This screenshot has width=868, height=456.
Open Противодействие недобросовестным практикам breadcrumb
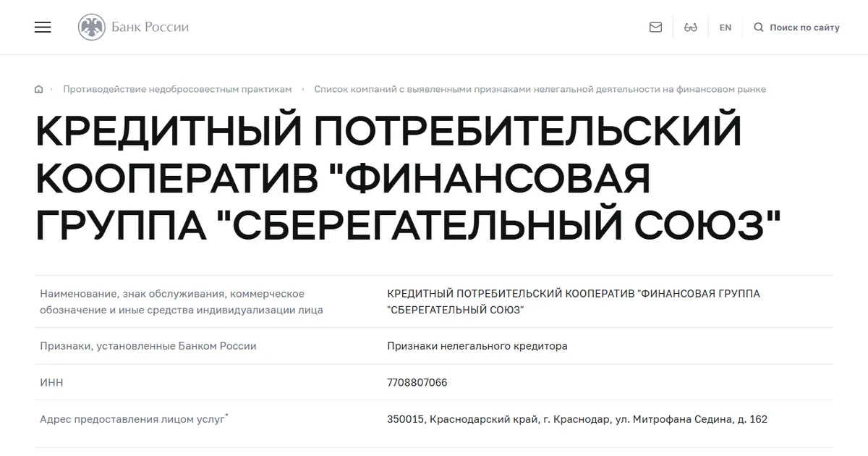click(x=177, y=89)
